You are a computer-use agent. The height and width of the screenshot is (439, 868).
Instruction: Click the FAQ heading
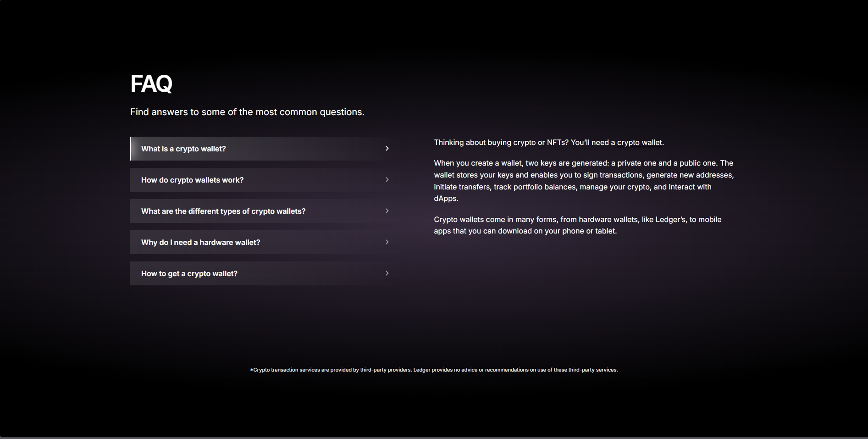pyautogui.click(x=151, y=84)
